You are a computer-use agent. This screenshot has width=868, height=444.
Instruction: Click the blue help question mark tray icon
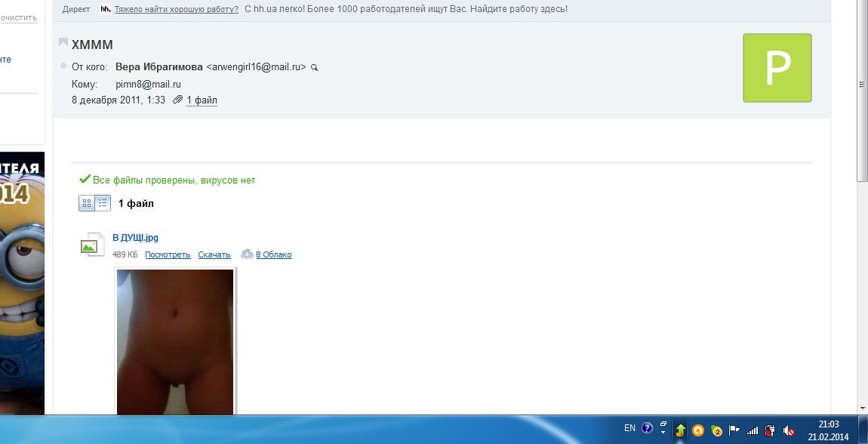click(647, 428)
